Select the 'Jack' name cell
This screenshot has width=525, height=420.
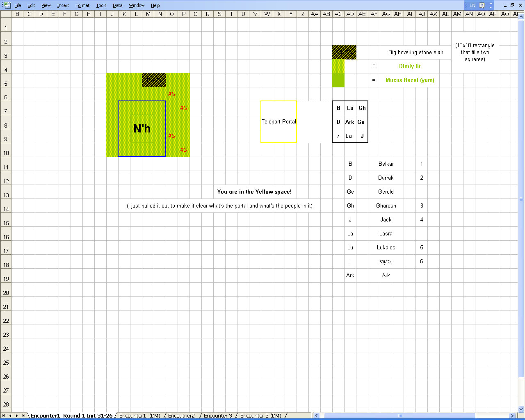(x=386, y=219)
